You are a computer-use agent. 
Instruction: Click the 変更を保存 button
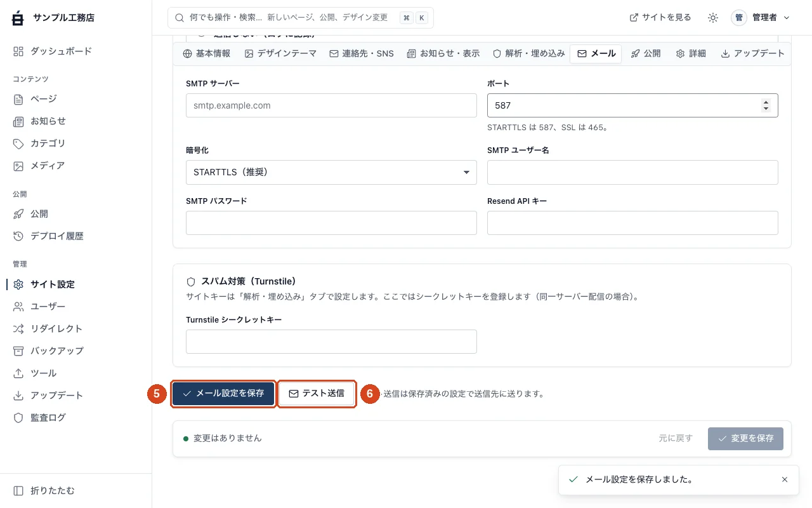point(745,438)
